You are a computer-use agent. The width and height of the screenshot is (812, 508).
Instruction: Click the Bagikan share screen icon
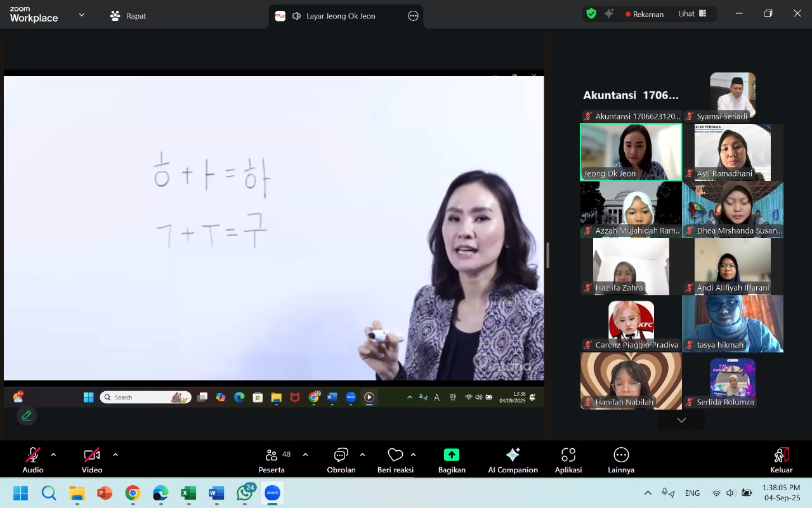[x=452, y=455]
